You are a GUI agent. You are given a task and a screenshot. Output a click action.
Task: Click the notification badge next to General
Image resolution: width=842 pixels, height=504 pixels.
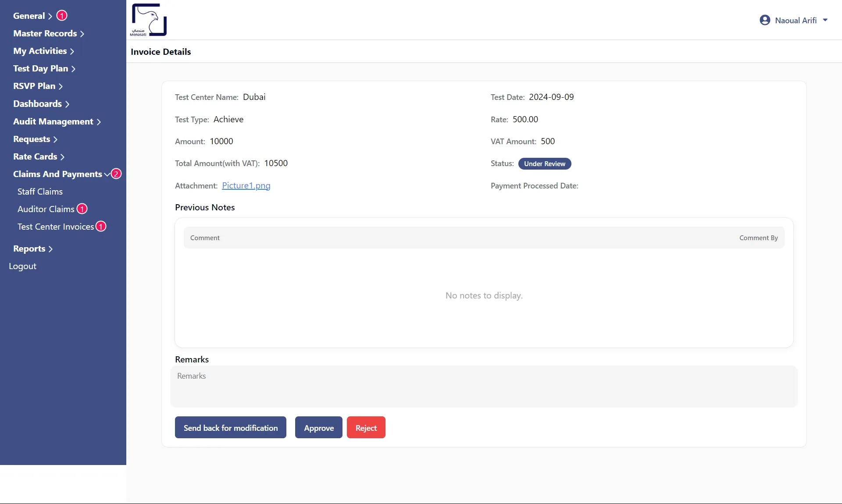pos(61,15)
